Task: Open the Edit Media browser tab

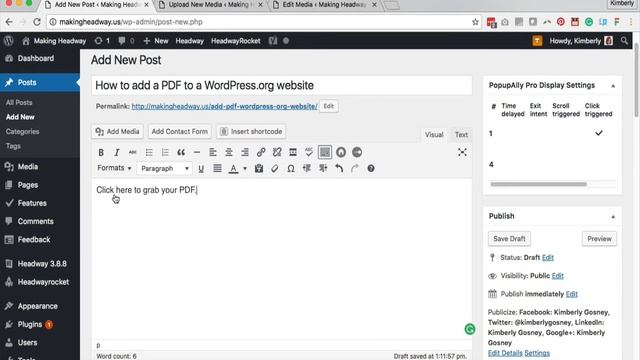Action: coord(324,5)
